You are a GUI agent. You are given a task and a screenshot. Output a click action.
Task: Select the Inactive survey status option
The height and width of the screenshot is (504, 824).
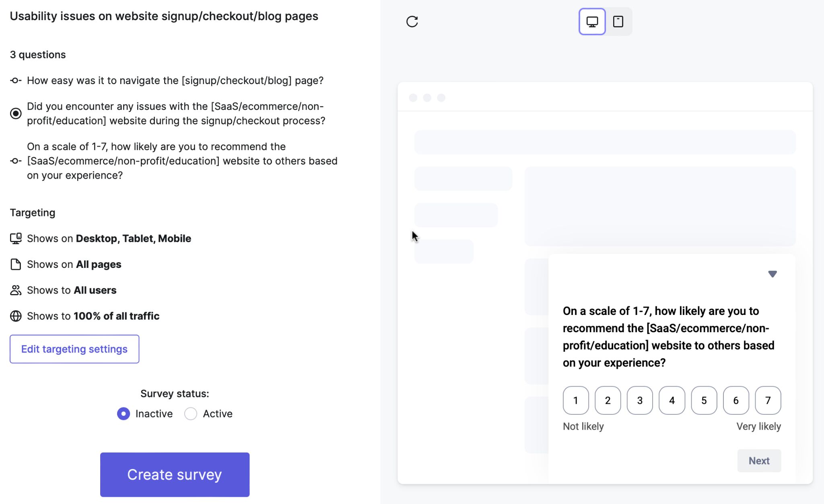[x=124, y=413]
